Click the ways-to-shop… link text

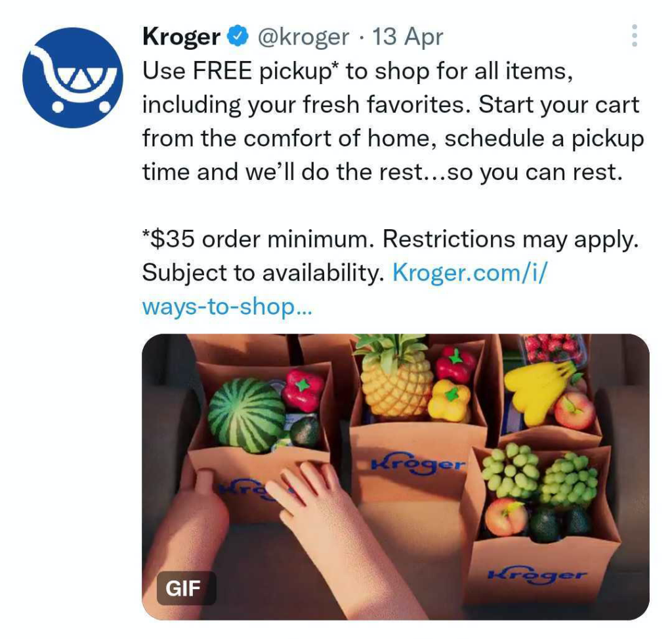227,307
